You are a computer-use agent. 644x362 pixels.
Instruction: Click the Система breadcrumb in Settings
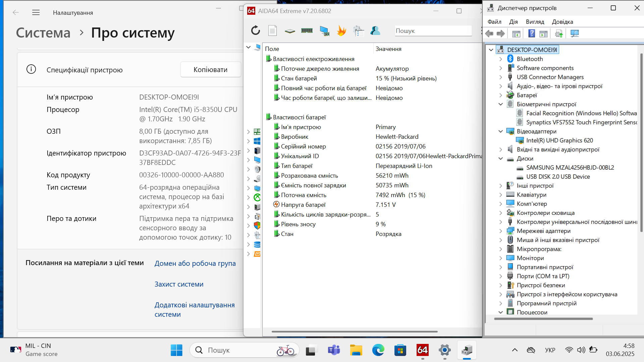coord(43,33)
